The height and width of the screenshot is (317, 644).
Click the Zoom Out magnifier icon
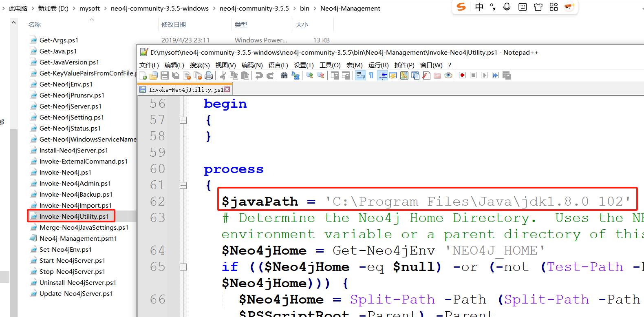pyautogui.click(x=321, y=75)
